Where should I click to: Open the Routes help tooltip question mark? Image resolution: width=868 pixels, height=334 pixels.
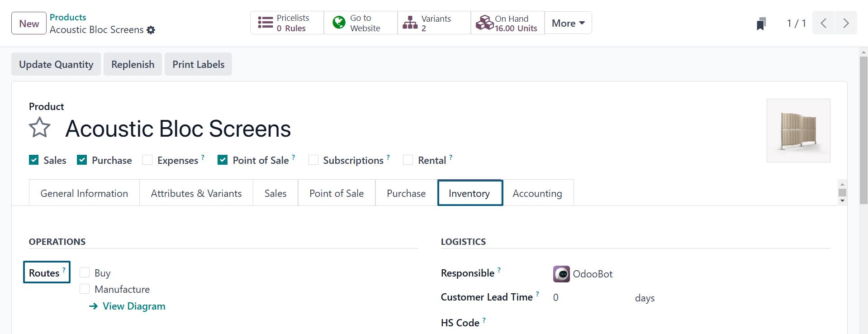tap(64, 269)
